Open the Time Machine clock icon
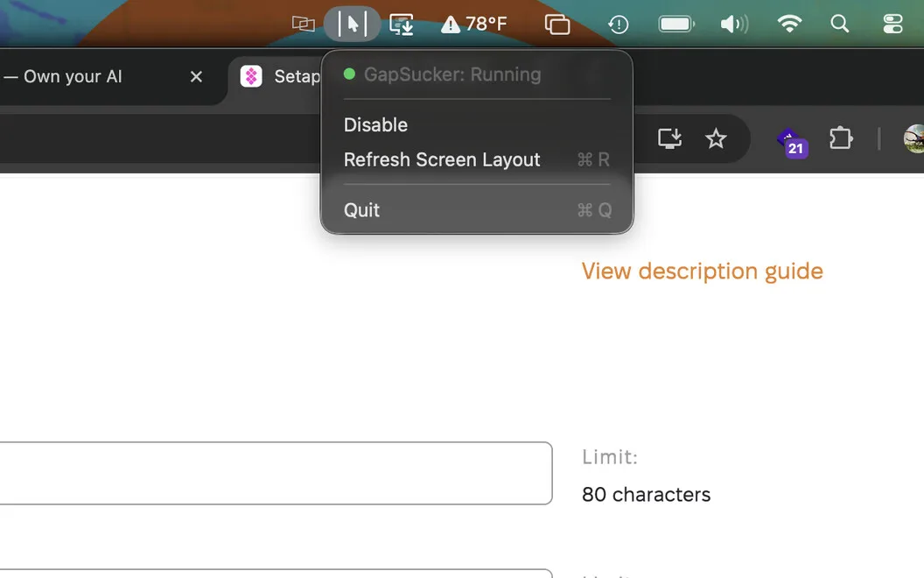The height and width of the screenshot is (578, 924). click(618, 25)
